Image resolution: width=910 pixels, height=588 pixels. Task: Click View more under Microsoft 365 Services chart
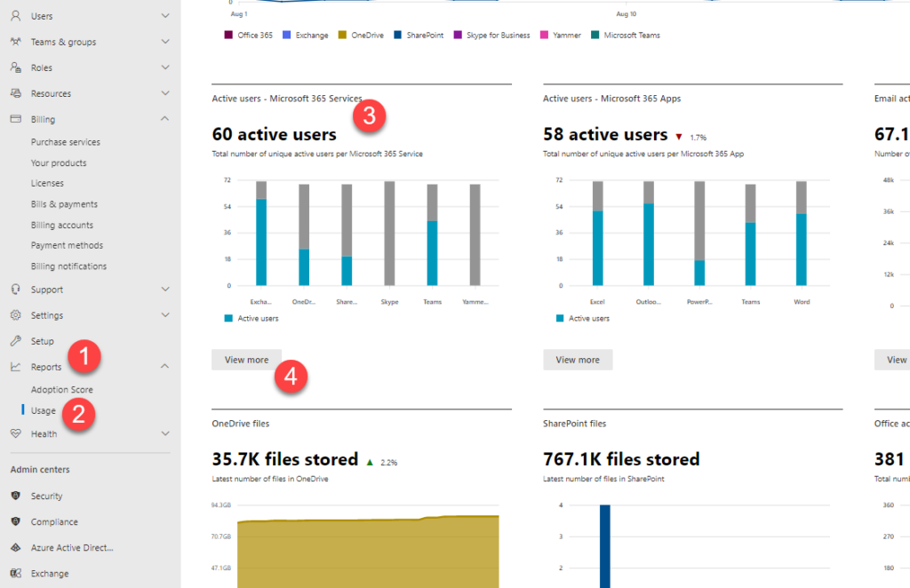(246, 359)
